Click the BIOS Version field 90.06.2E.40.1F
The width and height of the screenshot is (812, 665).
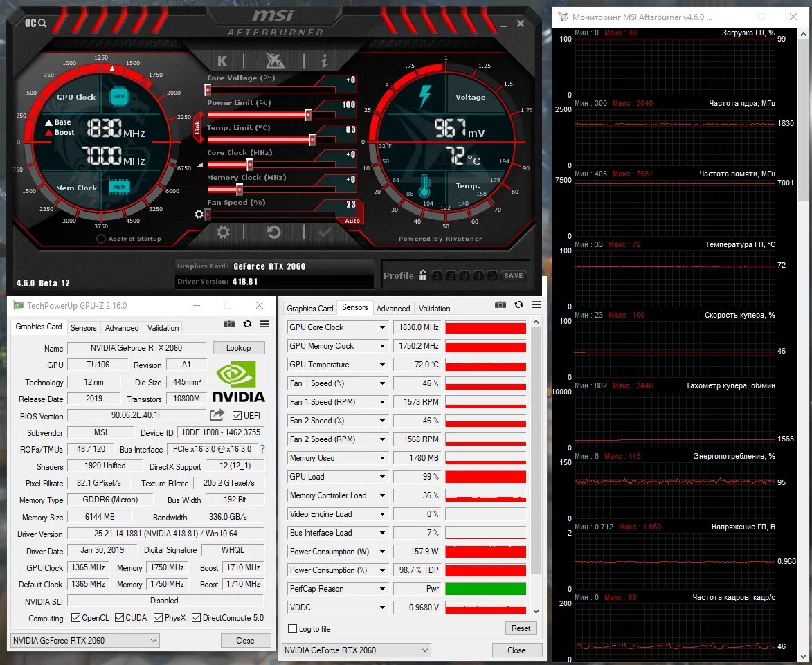[136, 415]
